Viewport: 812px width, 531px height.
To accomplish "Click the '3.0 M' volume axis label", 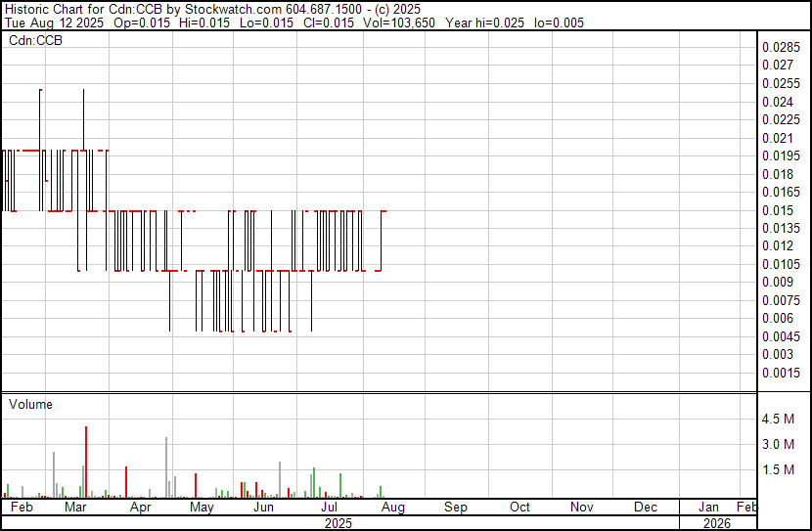I will point(778,444).
